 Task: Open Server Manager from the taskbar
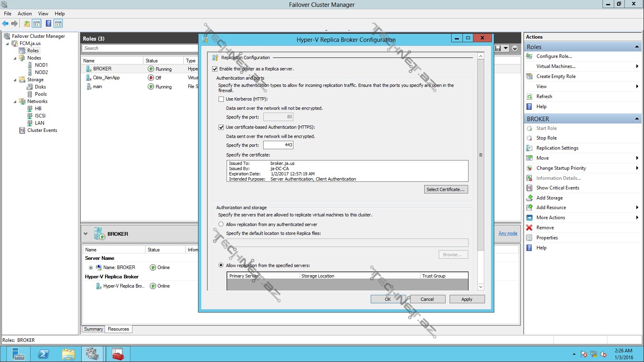[18, 354]
